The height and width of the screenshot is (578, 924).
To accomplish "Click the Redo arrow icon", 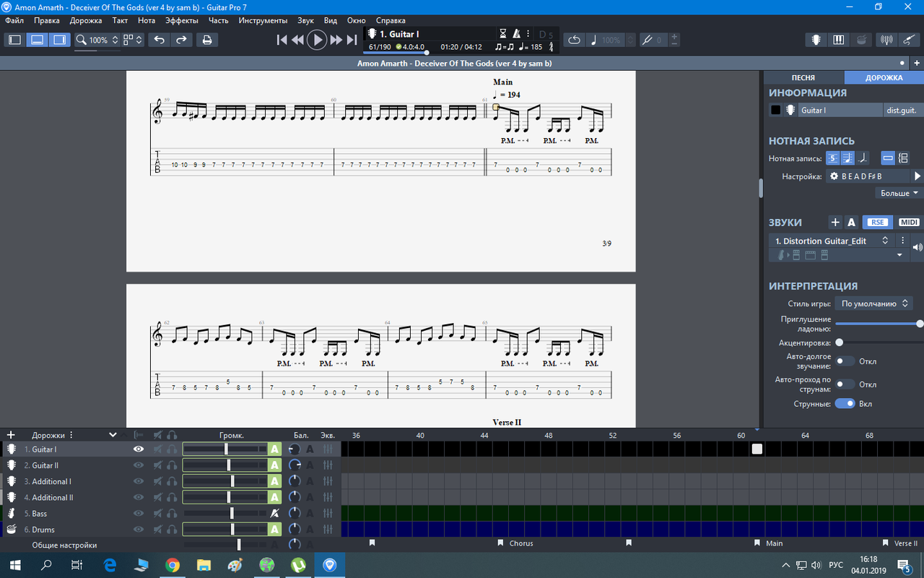I will click(181, 40).
